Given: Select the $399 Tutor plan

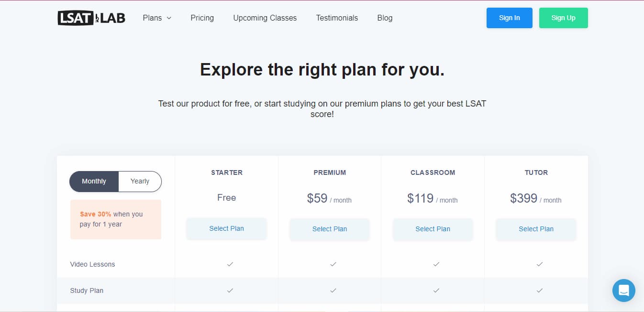Looking at the screenshot, I should click(536, 229).
